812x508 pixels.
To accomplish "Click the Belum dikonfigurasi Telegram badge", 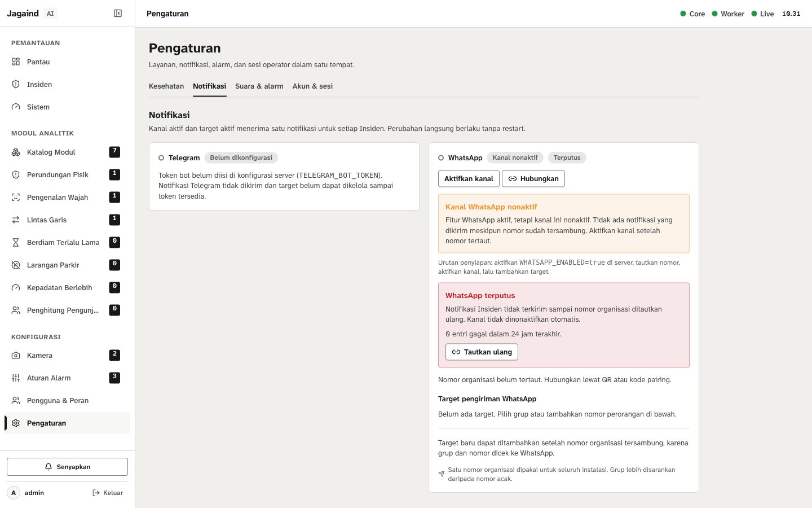I will [241, 157].
